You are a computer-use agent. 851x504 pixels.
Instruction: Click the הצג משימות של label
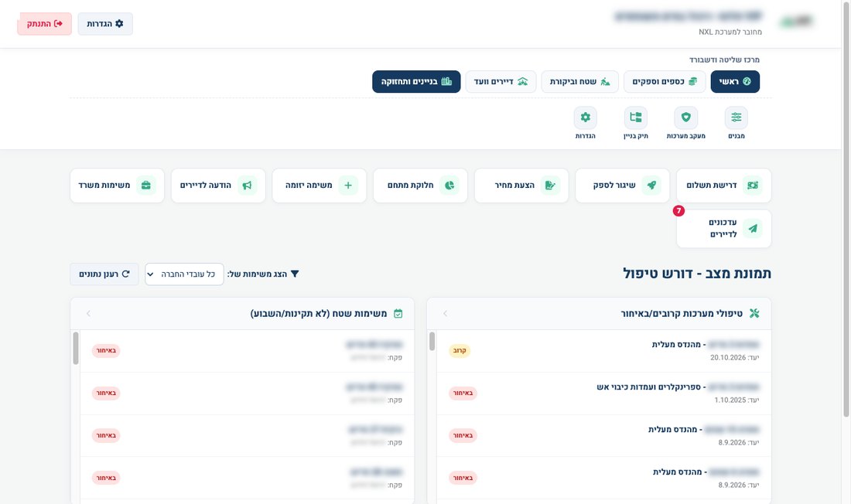(x=258, y=274)
